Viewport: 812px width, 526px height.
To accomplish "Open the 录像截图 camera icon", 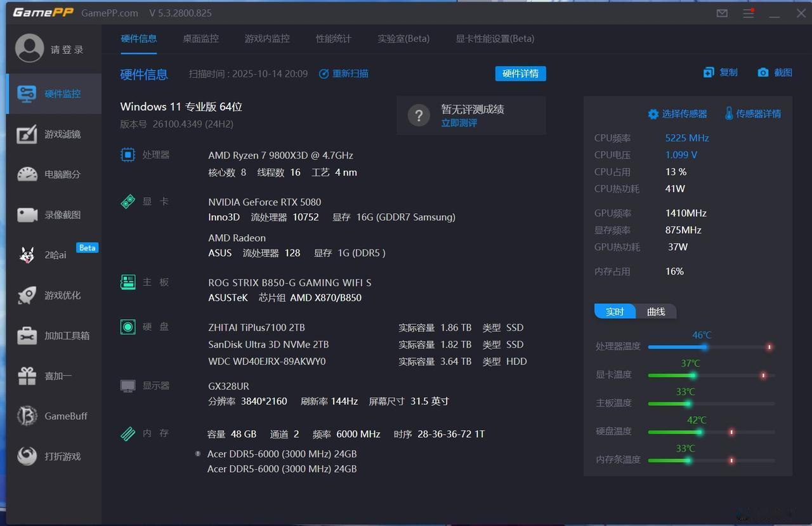I will [27, 214].
